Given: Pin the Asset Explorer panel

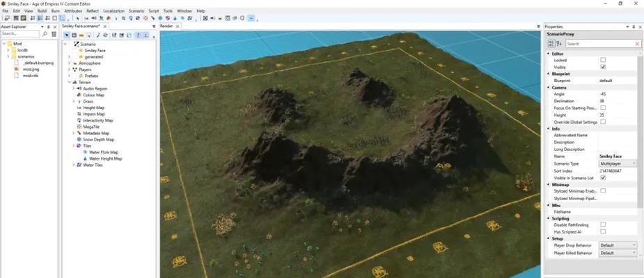Looking at the screenshot, I should (x=49, y=26).
